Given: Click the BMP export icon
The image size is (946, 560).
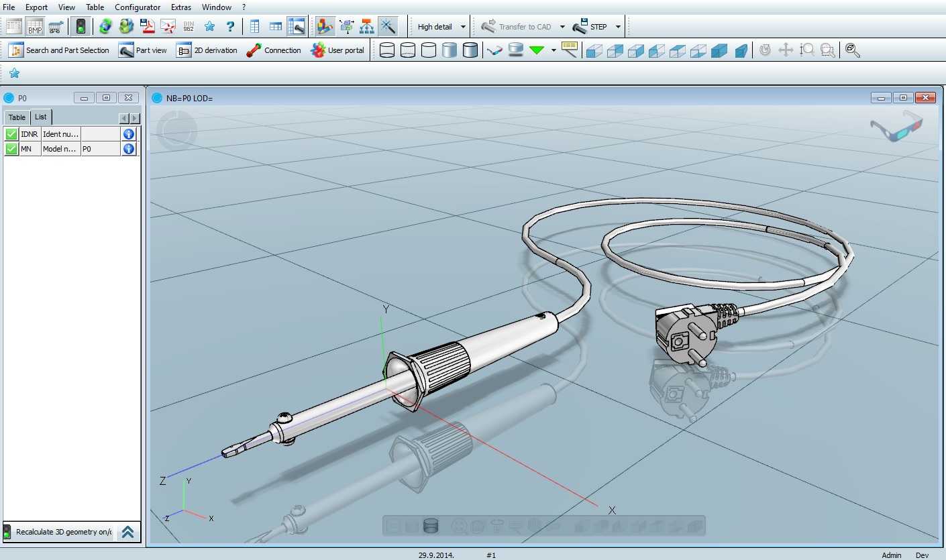Looking at the screenshot, I should (x=35, y=27).
